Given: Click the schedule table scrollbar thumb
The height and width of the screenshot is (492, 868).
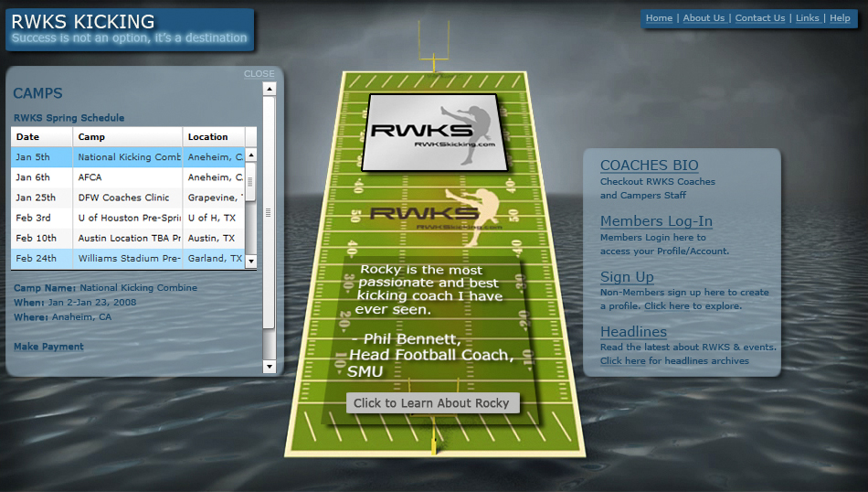Looking at the screenshot, I should click(x=250, y=181).
